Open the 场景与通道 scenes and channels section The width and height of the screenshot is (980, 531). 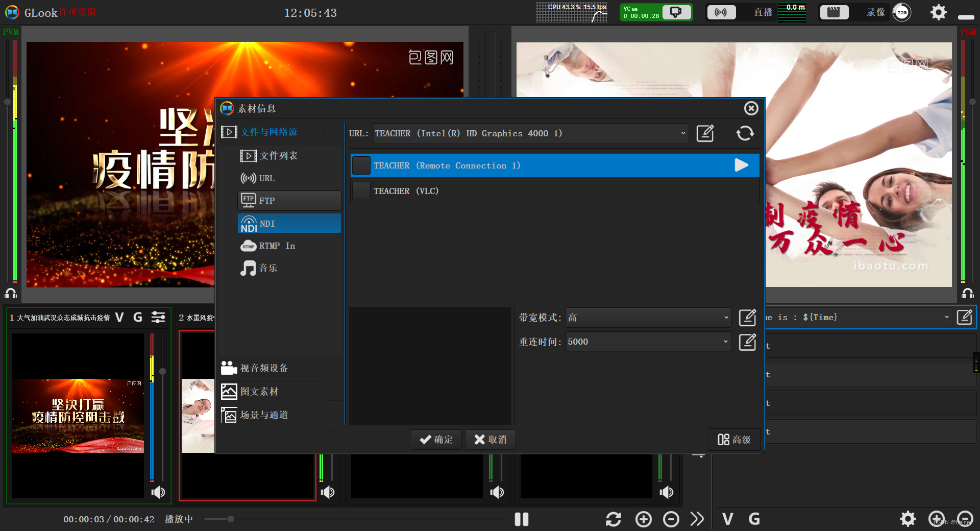click(x=264, y=415)
